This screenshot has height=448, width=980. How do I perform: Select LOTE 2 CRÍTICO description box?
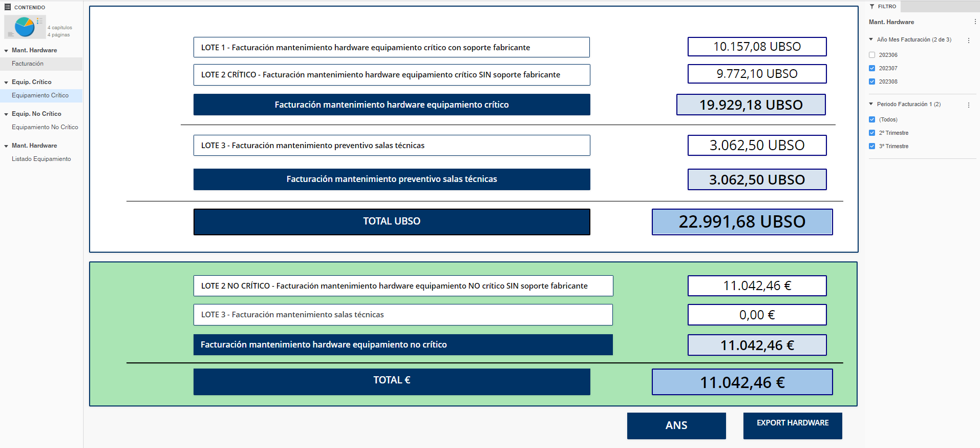pyautogui.click(x=392, y=75)
